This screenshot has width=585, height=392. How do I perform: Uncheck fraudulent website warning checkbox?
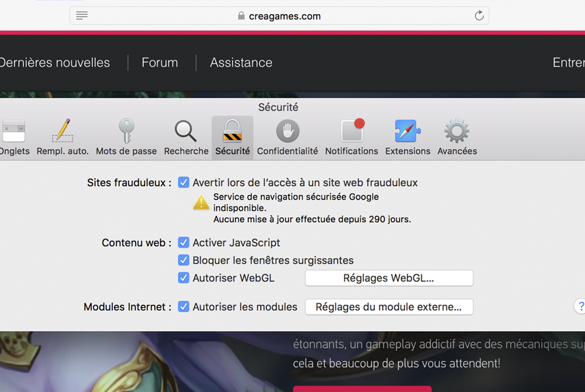184,183
